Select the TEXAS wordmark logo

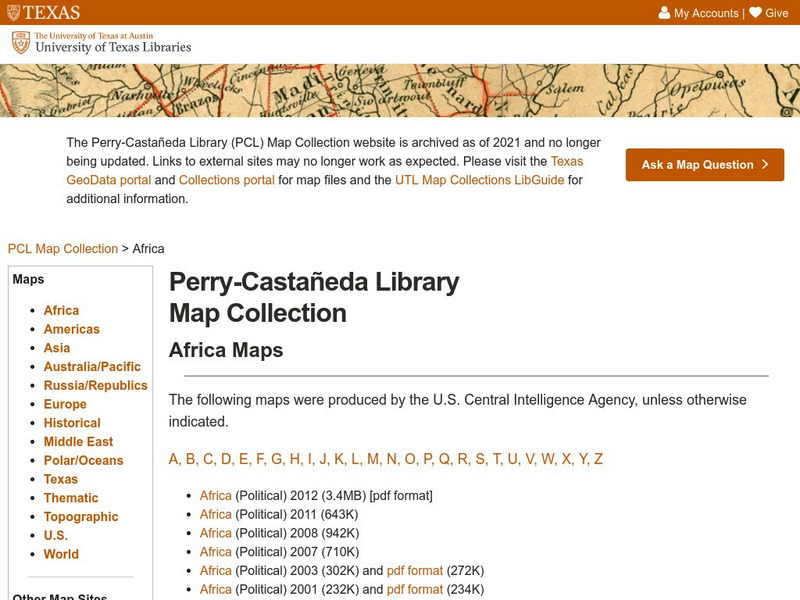(x=45, y=13)
